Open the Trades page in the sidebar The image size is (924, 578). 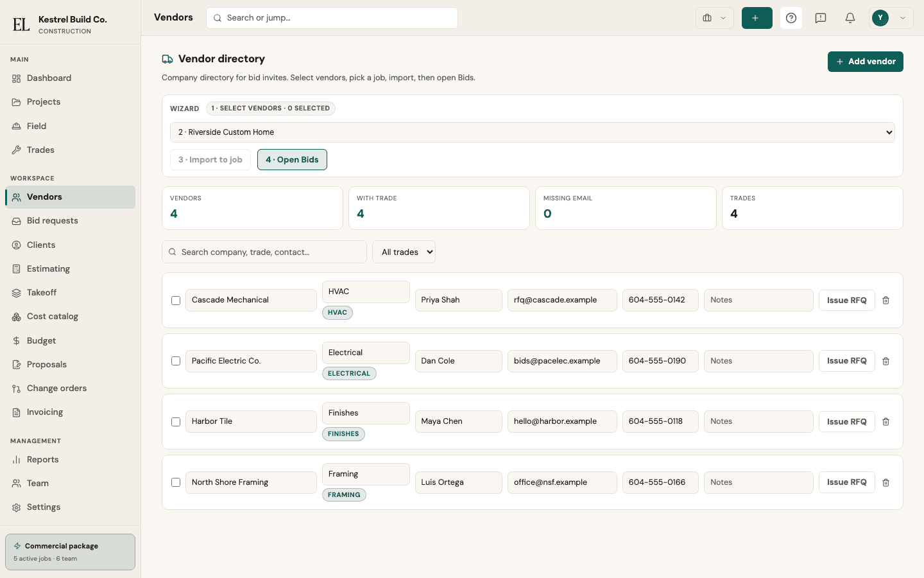[71, 150]
